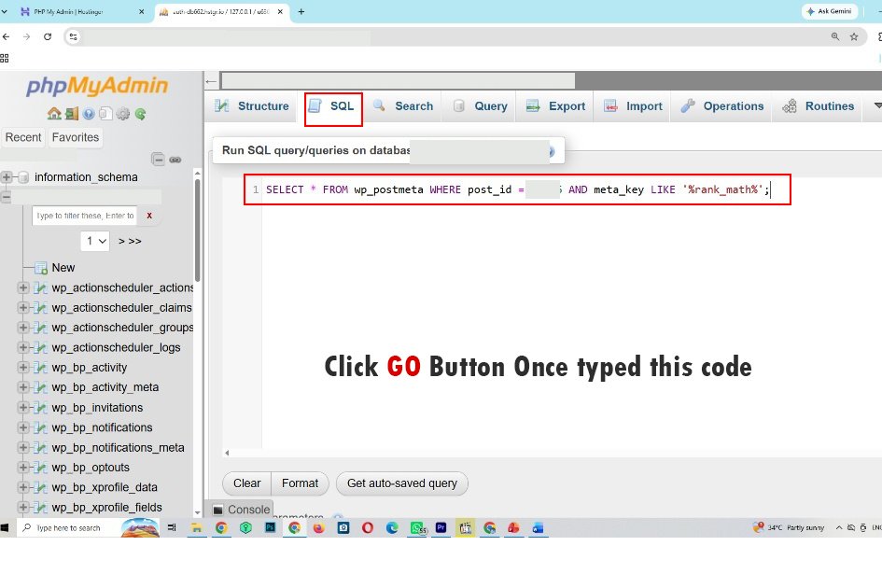Viewport: 882px width, 588px height.
Task: Open navigation panel settings gear icon
Action: tap(122, 114)
